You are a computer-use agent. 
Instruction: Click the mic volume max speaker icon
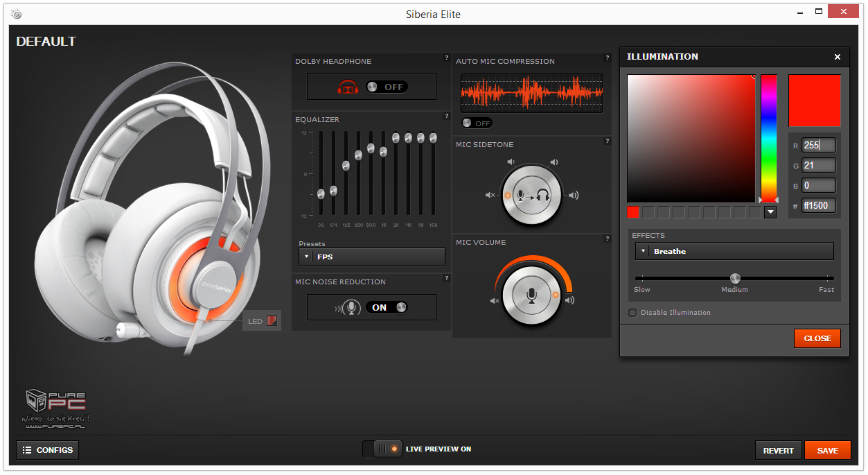click(x=570, y=300)
